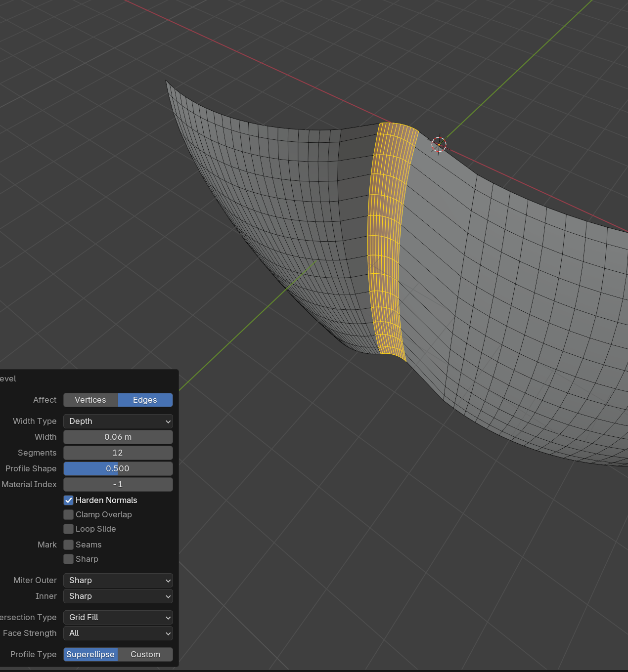
Task: Click the 3D cursor in the viewport
Action: tap(439, 144)
